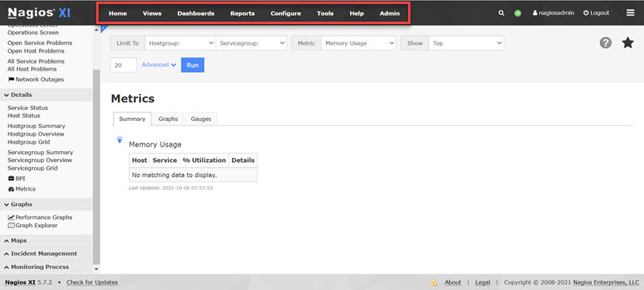Open the Reports menu

click(x=242, y=13)
